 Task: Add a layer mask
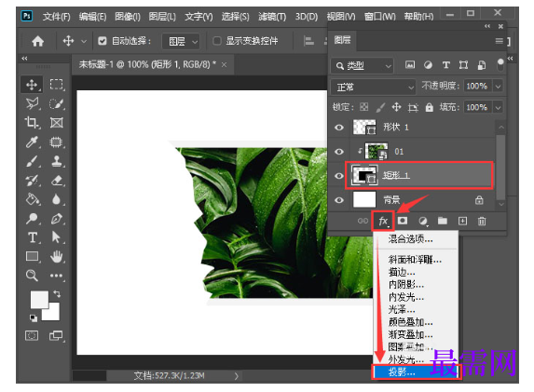(x=403, y=221)
